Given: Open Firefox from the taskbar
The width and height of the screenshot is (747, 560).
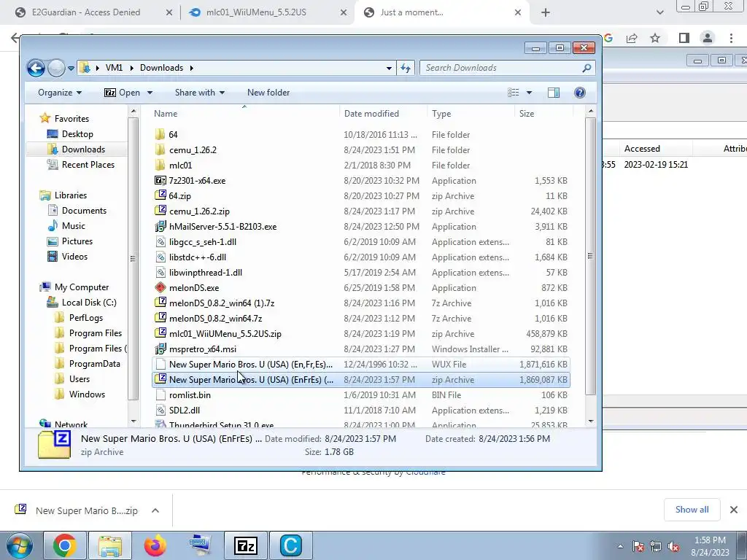Looking at the screenshot, I should [x=155, y=545].
